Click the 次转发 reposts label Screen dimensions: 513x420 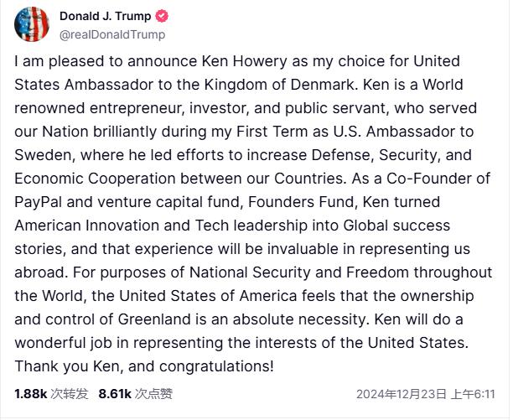click(x=69, y=393)
